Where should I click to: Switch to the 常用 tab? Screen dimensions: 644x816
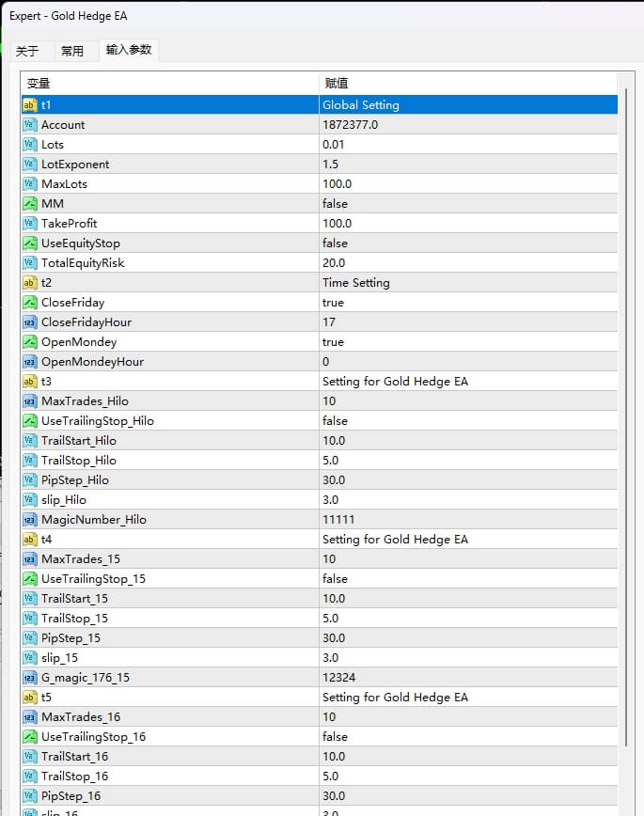click(x=72, y=51)
